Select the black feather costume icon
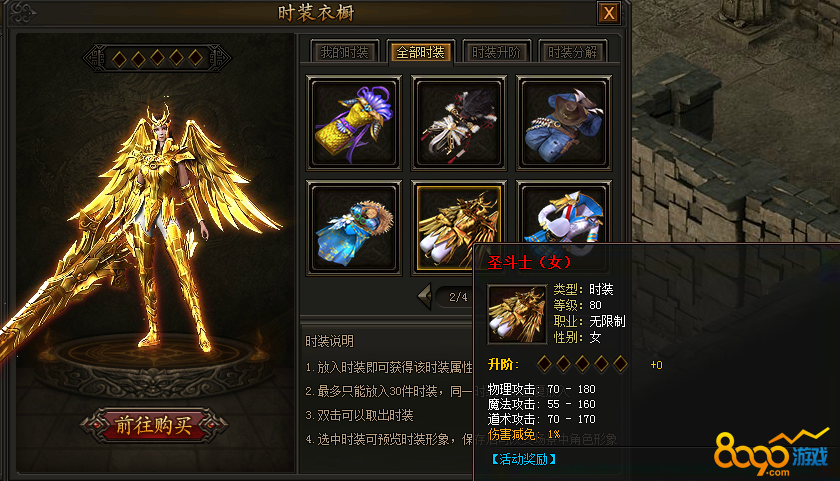Viewport: 840px width, 481px height. pyautogui.click(x=459, y=123)
